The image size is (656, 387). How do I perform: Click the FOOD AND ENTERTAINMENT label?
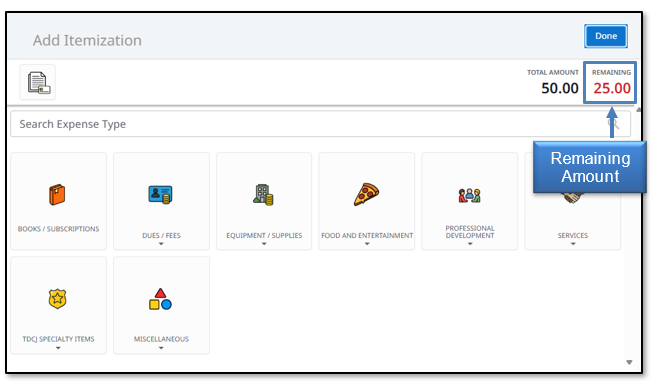[367, 236]
